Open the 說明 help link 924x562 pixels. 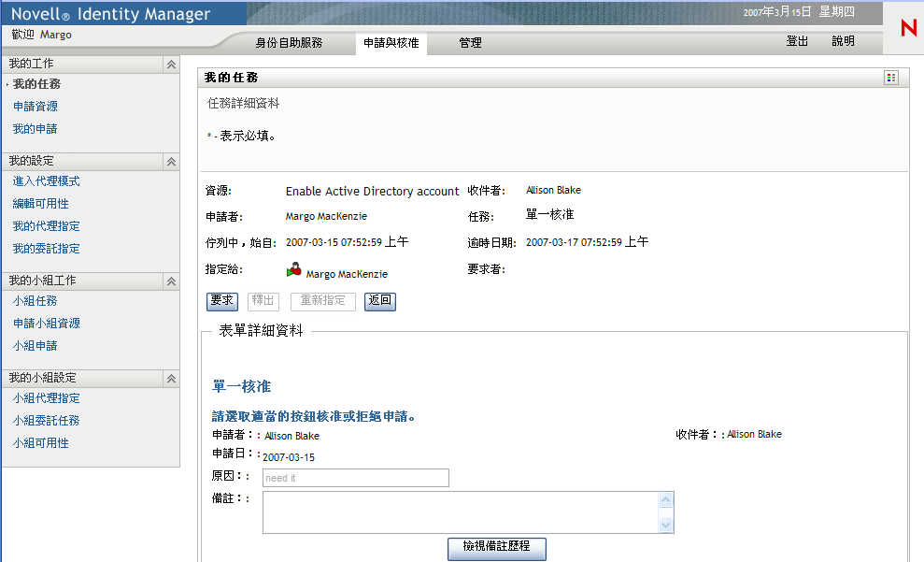point(843,41)
